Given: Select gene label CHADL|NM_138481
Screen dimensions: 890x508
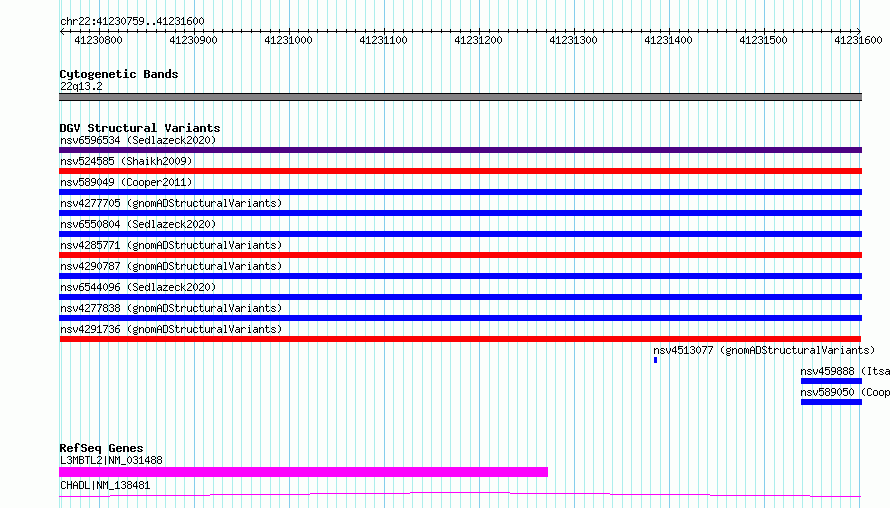Looking at the screenshot, I should tap(105, 485).
